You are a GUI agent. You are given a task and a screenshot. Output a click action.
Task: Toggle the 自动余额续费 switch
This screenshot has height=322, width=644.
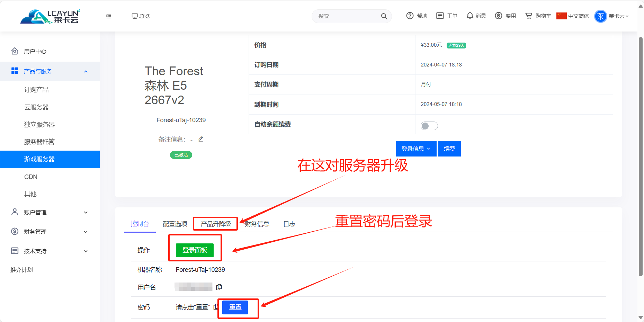point(429,126)
